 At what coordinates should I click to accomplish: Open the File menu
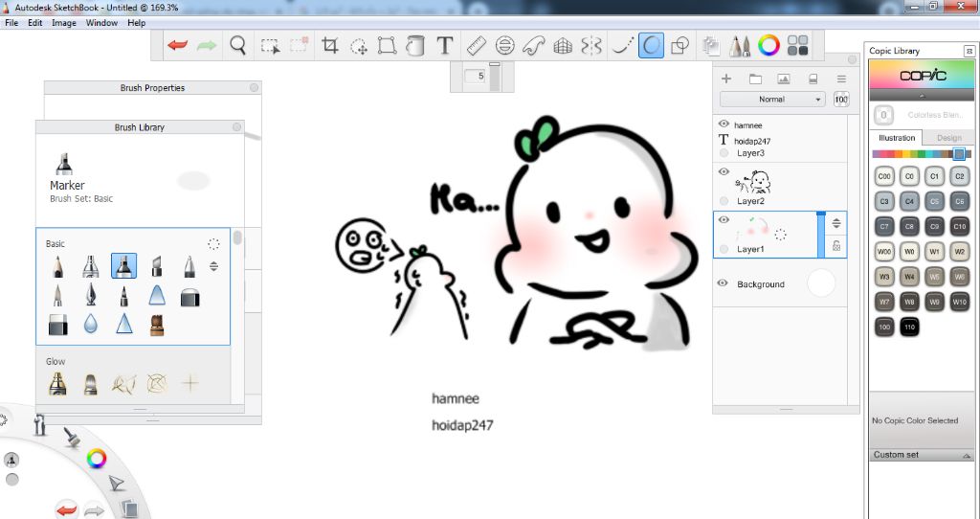[11, 23]
